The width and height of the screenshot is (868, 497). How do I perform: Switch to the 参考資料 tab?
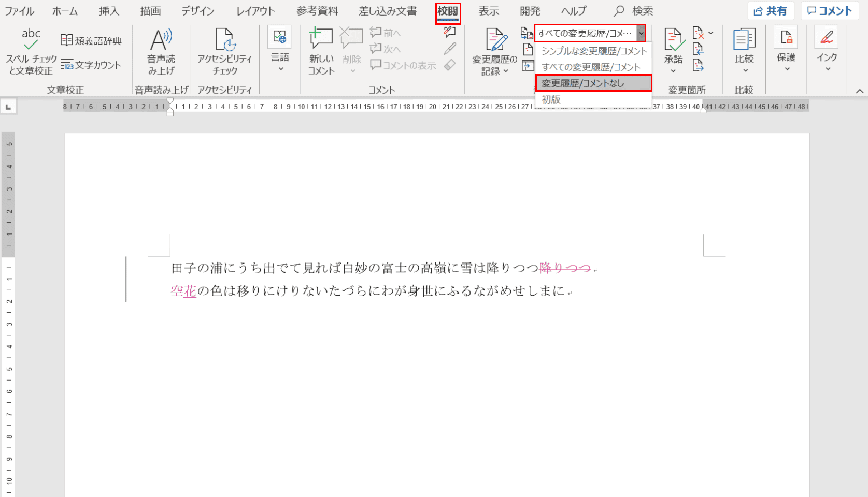click(x=317, y=11)
